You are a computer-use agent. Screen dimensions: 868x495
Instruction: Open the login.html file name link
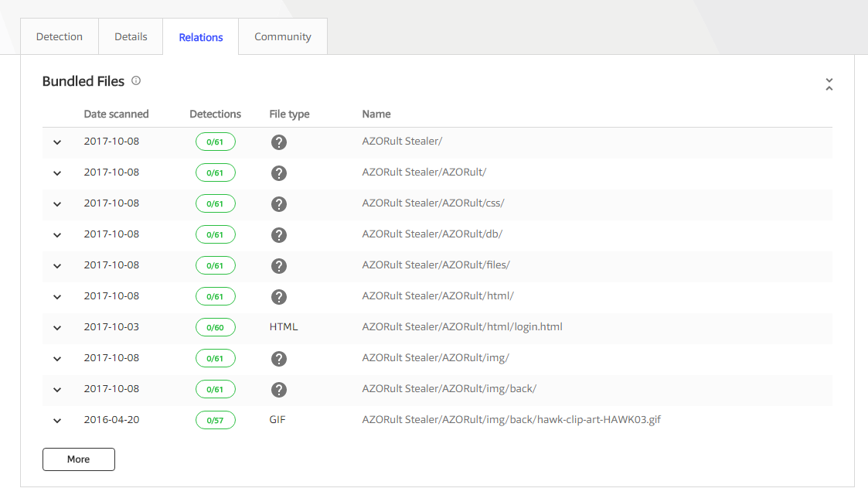(x=461, y=327)
